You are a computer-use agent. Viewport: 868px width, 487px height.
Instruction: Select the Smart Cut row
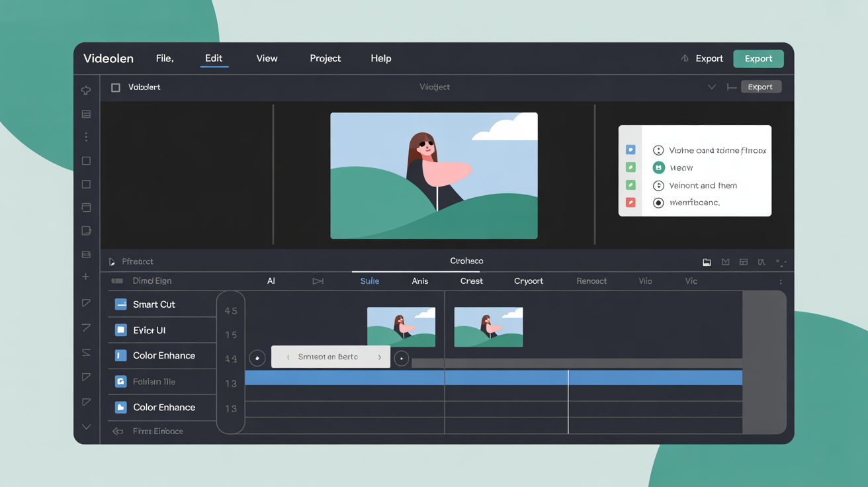[x=163, y=304]
